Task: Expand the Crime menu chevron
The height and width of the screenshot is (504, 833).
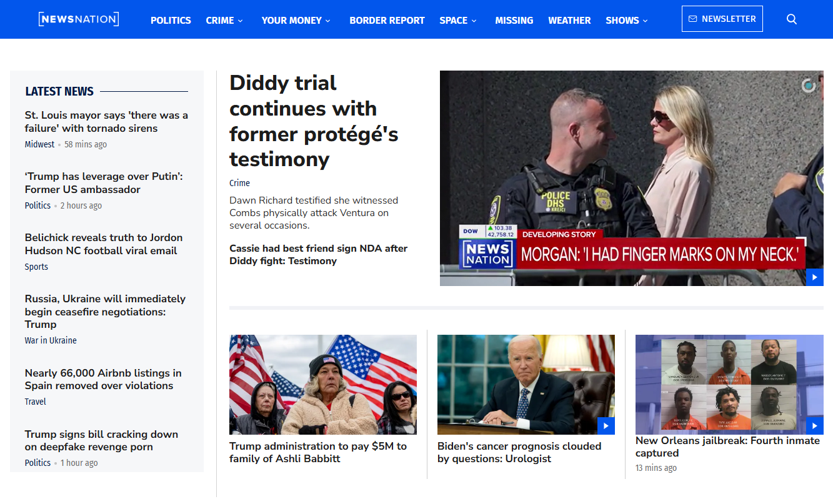Action: [240, 21]
